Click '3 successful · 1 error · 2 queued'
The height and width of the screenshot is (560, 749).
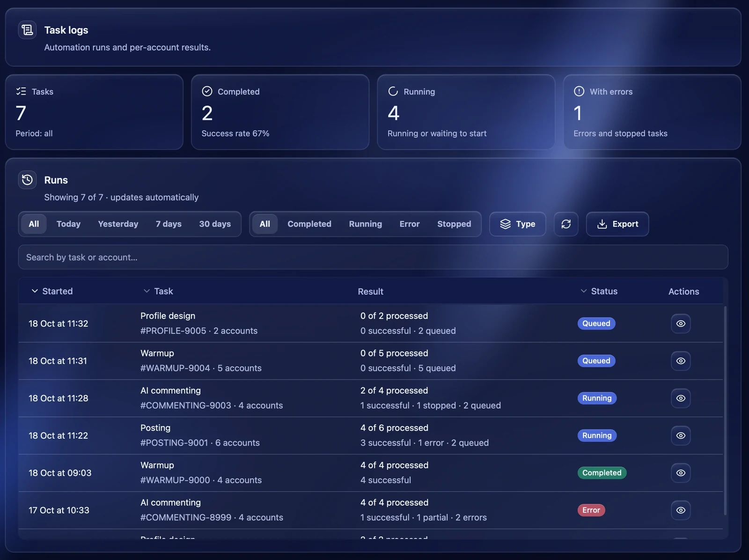coord(425,443)
